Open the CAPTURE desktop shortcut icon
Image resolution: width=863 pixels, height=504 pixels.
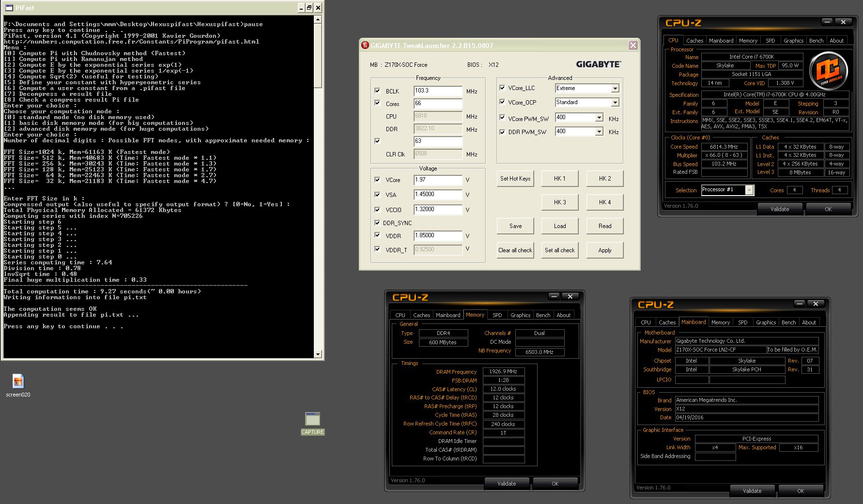pyautogui.click(x=312, y=419)
